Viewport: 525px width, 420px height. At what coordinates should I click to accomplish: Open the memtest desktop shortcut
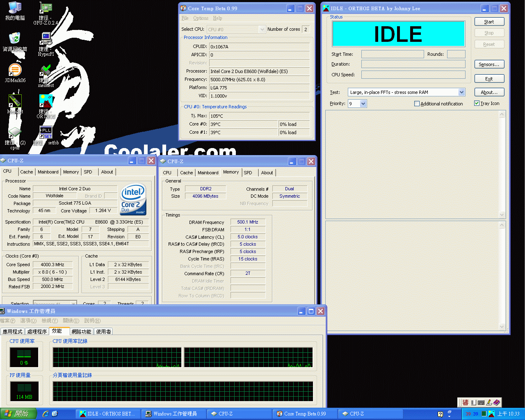46,75
